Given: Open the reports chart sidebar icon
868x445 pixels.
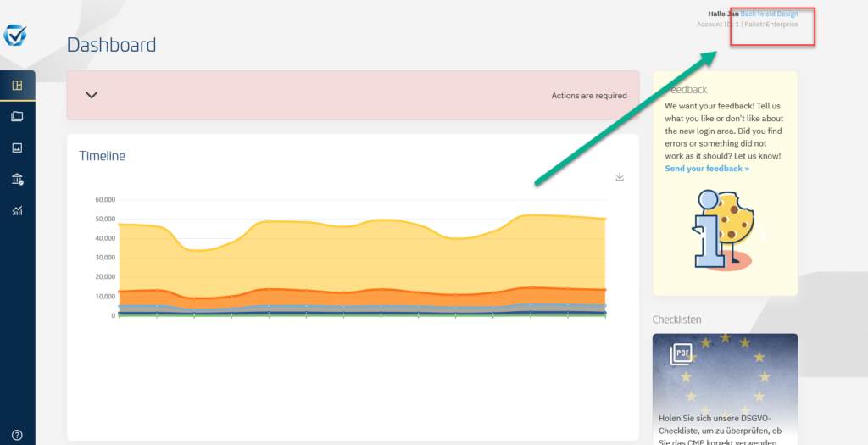Looking at the screenshot, I should 17,210.
